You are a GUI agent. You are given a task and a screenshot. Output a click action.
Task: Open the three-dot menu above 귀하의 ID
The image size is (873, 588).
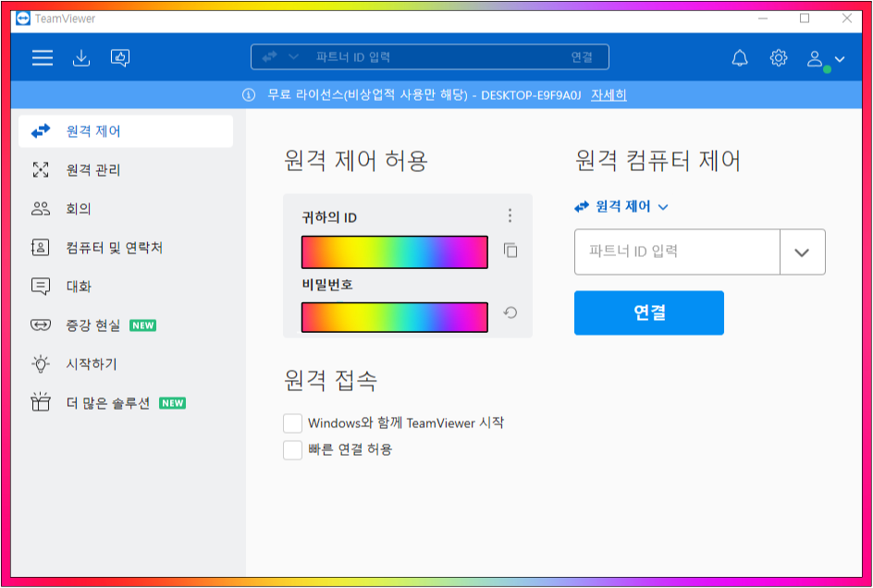510,215
